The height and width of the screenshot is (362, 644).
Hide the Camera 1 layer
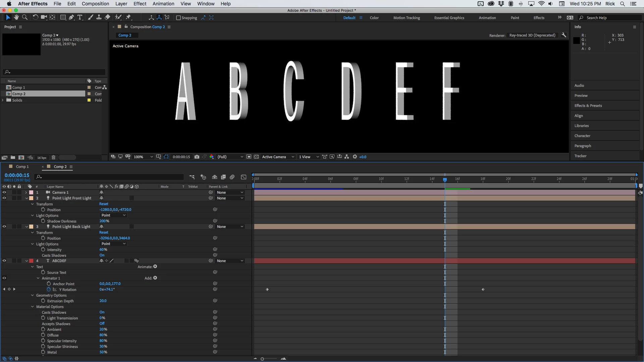tap(4, 192)
